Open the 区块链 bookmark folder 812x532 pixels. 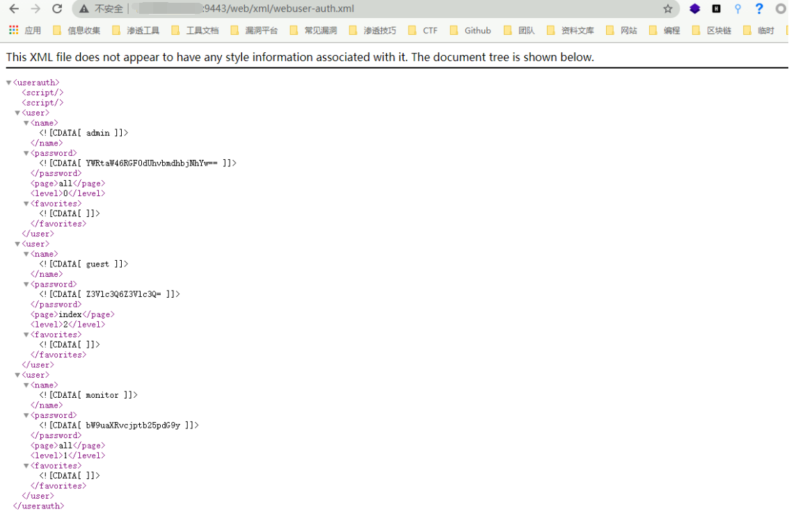coord(712,30)
